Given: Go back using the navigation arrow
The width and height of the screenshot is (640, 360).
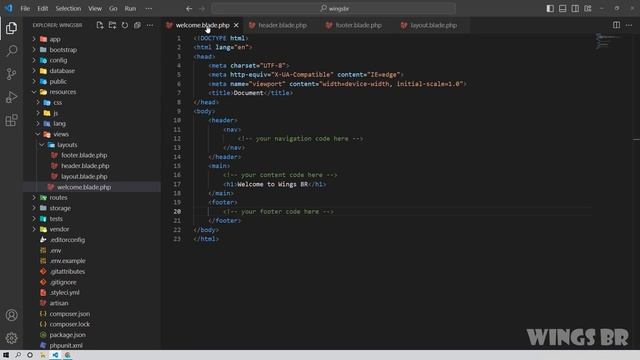Looking at the screenshot, I should (x=189, y=9).
